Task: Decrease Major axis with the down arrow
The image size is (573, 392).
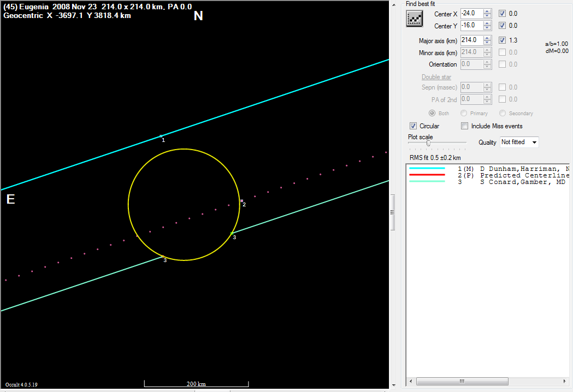Action: 487,43
